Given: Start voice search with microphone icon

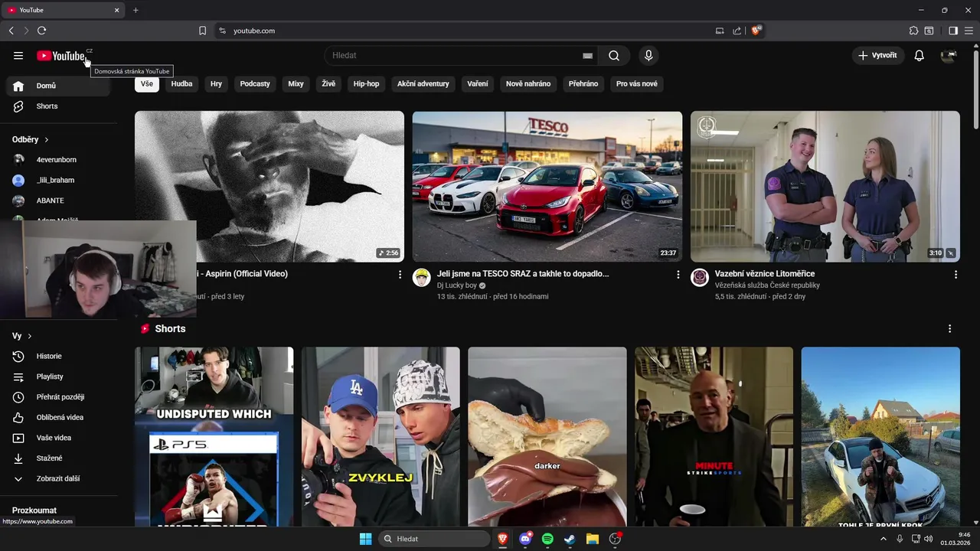Looking at the screenshot, I should (x=648, y=55).
